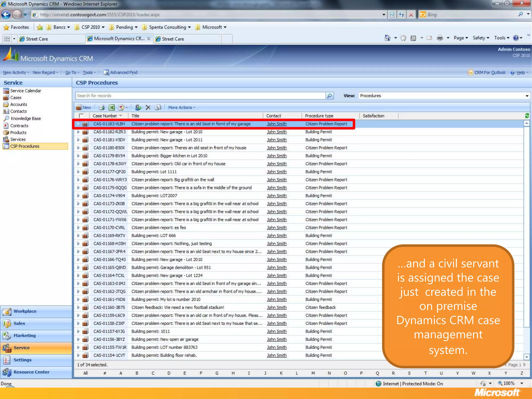Switch to Workplace area
This screenshot has height=399, width=532.
36,311
